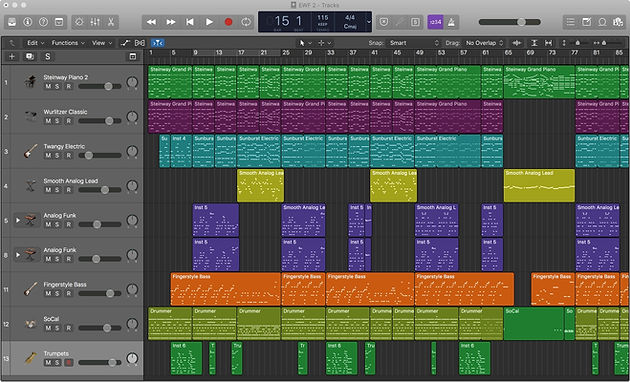Toggle the Count-in 1234 button
Image resolution: width=630 pixels, height=382 pixels.
pyautogui.click(x=436, y=22)
